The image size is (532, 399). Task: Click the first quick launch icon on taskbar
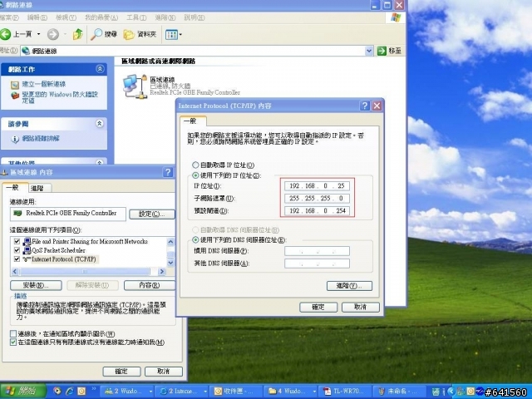coord(57,392)
